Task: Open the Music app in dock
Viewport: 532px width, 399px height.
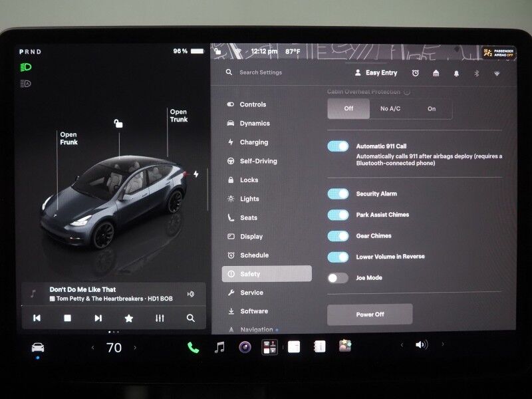Action: tap(219, 347)
